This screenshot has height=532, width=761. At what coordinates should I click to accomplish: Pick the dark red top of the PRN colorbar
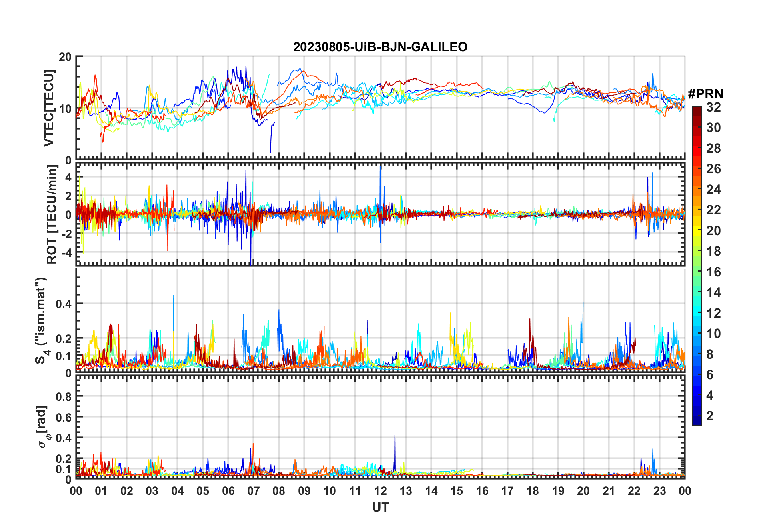click(x=697, y=110)
